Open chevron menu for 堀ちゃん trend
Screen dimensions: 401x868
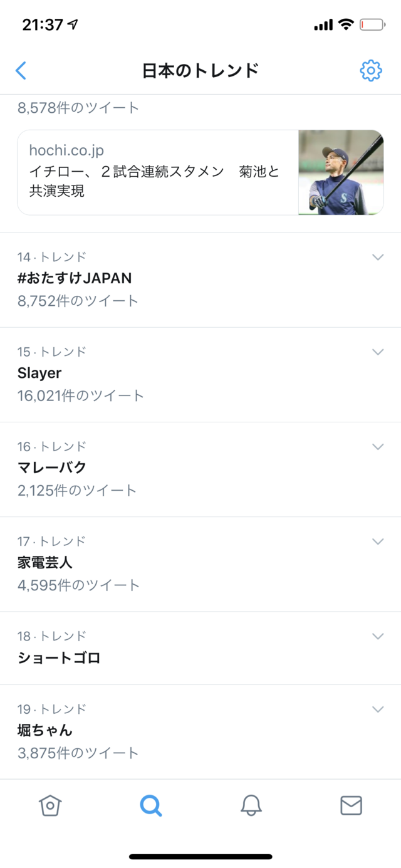378,709
